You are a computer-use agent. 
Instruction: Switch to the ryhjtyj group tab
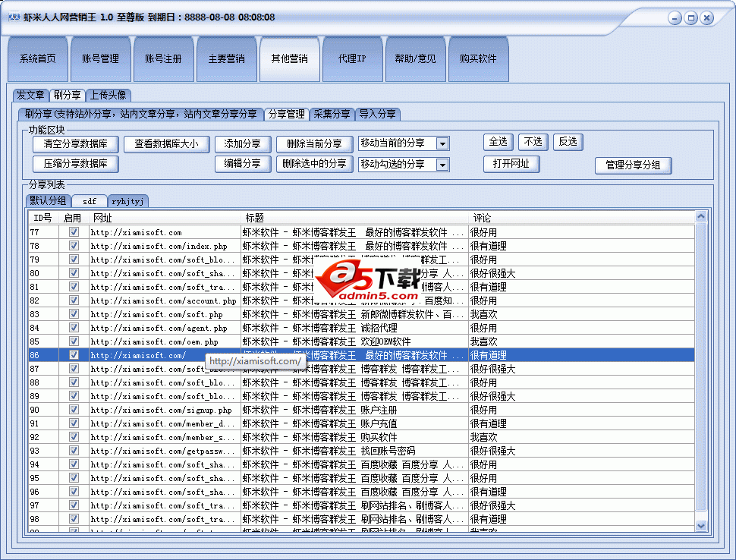pos(127,201)
